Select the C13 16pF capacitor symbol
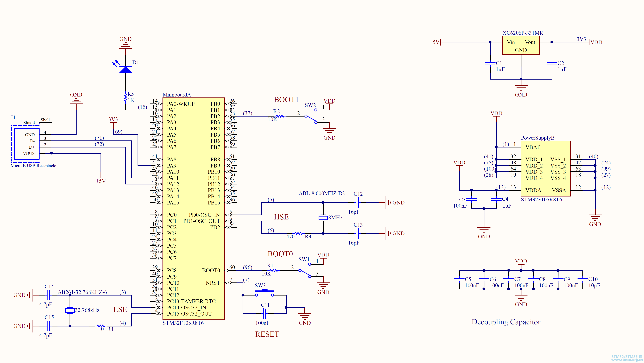The width and height of the screenshot is (644, 363). click(357, 233)
